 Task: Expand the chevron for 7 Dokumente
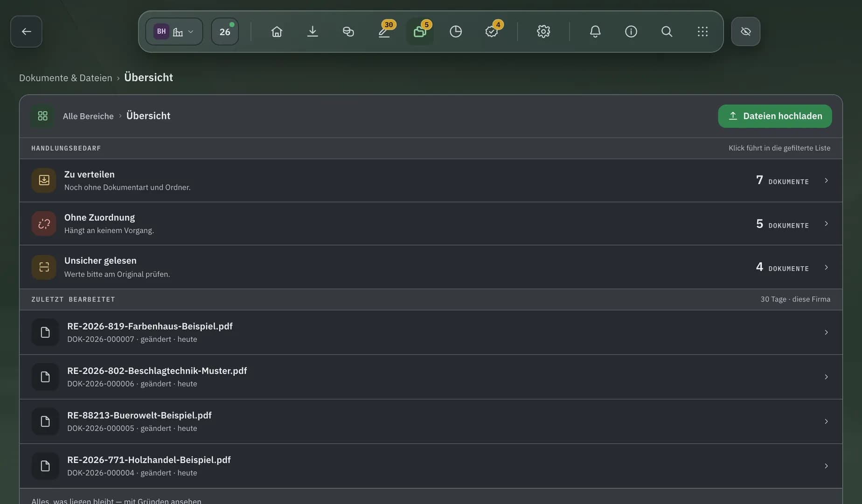coord(826,180)
